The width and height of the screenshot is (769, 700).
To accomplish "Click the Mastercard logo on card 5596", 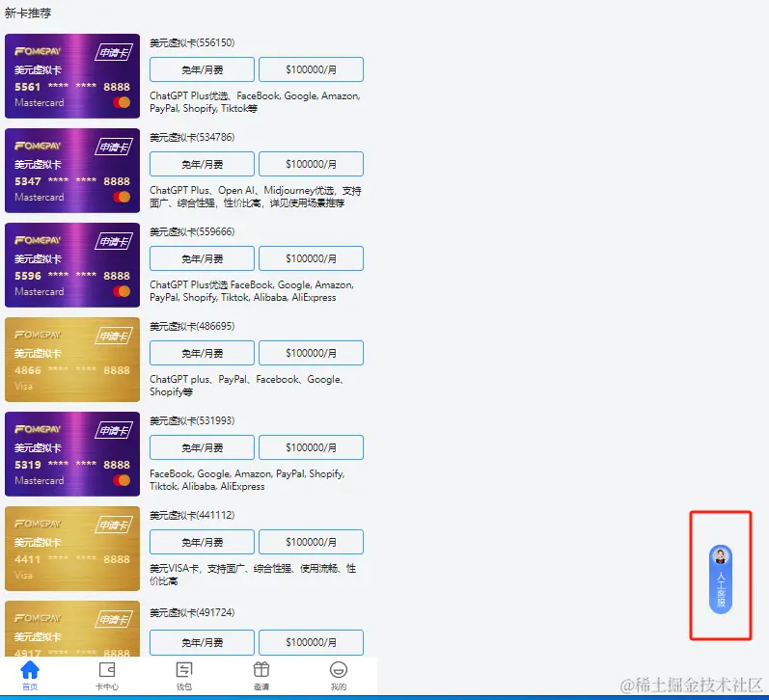I will point(122,291).
